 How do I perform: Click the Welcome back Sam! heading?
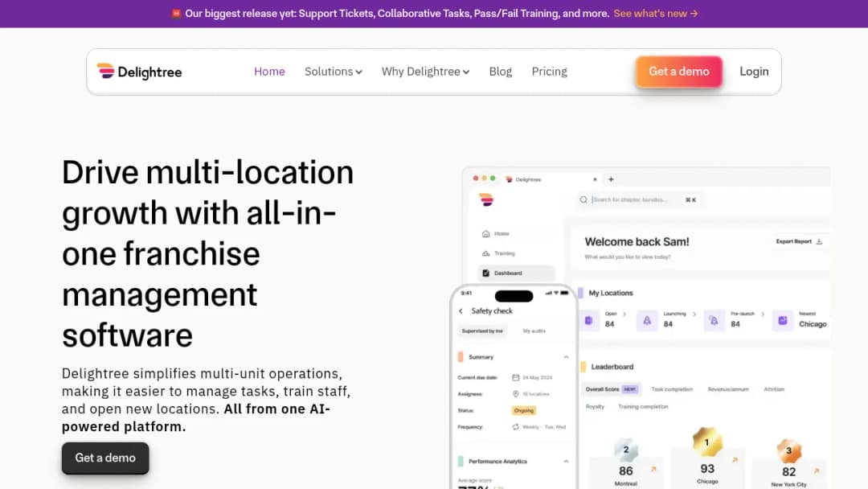coord(637,242)
